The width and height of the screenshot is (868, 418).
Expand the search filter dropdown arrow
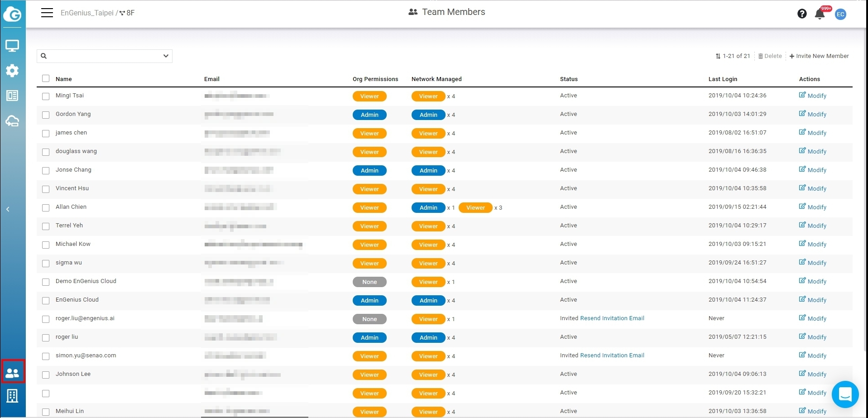tap(166, 56)
